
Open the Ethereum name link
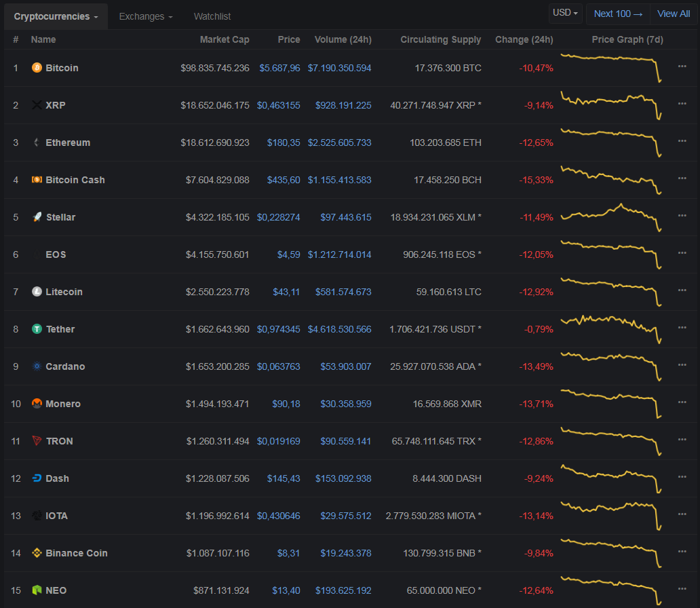click(68, 142)
